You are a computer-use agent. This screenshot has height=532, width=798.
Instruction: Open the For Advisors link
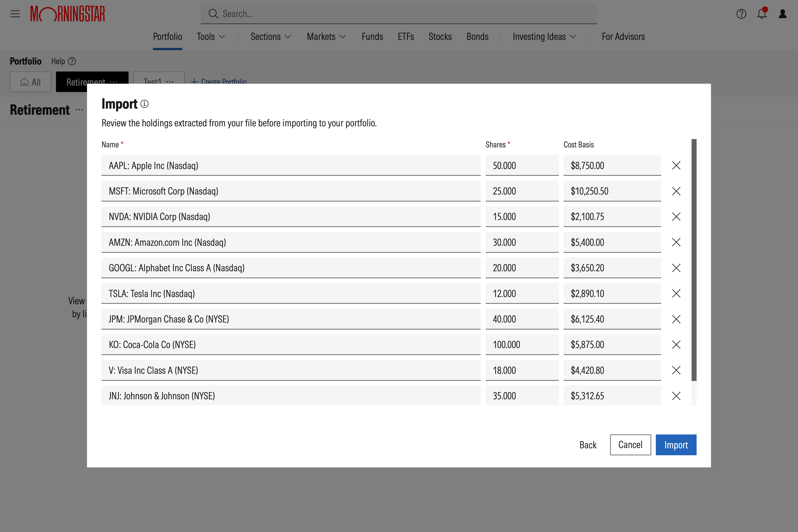coord(623,37)
